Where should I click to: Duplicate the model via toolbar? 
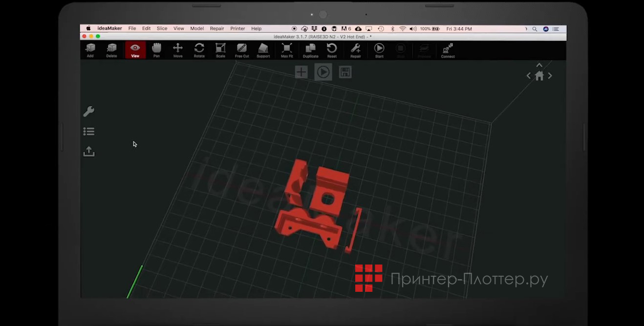(x=310, y=50)
